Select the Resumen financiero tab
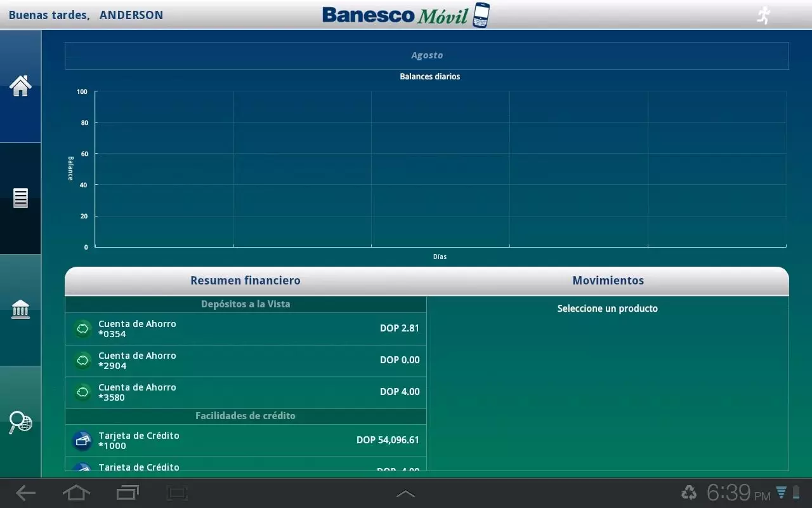The height and width of the screenshot is (508, 812). (246, 281)
